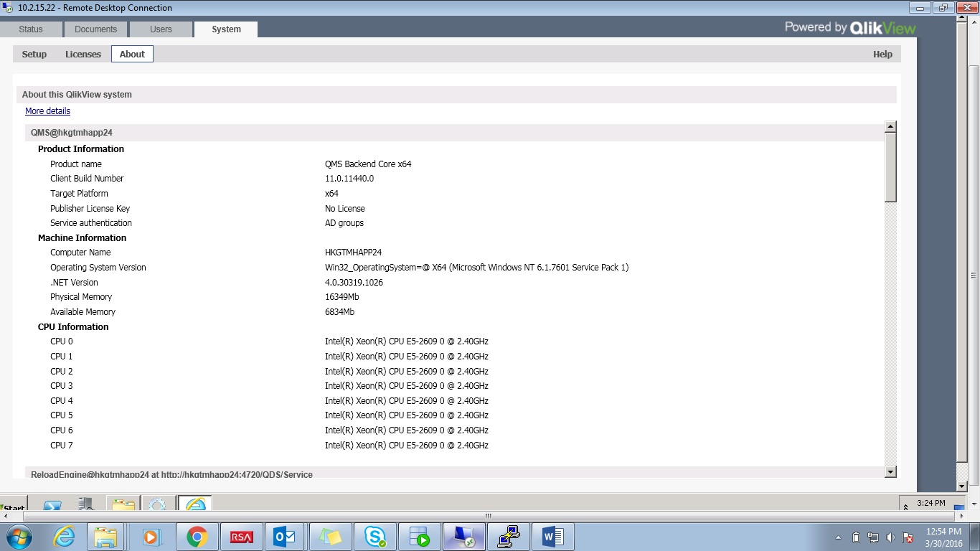Switch to the Documents tab

pos(95,29)
